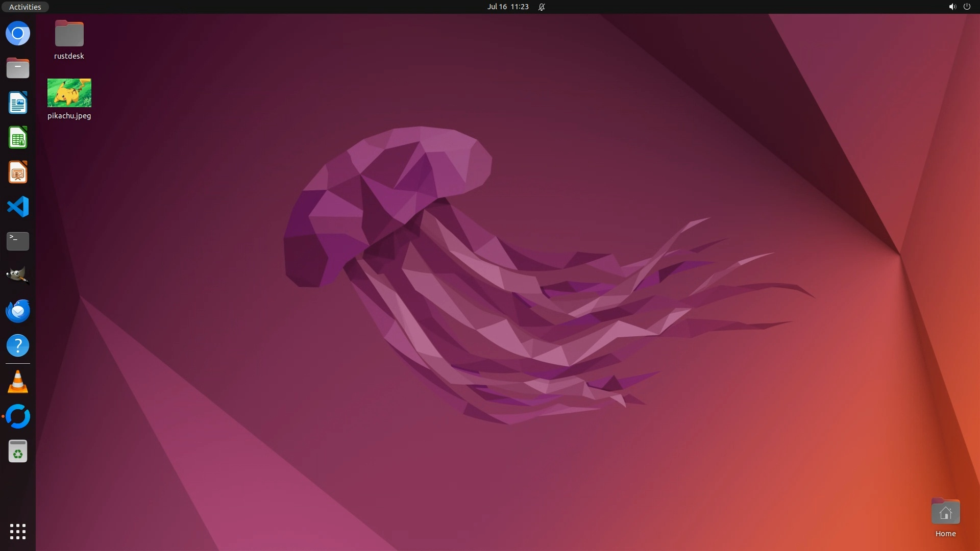Open GIMP image editor icon
The image size is (980, 551).
click(18, 275)
